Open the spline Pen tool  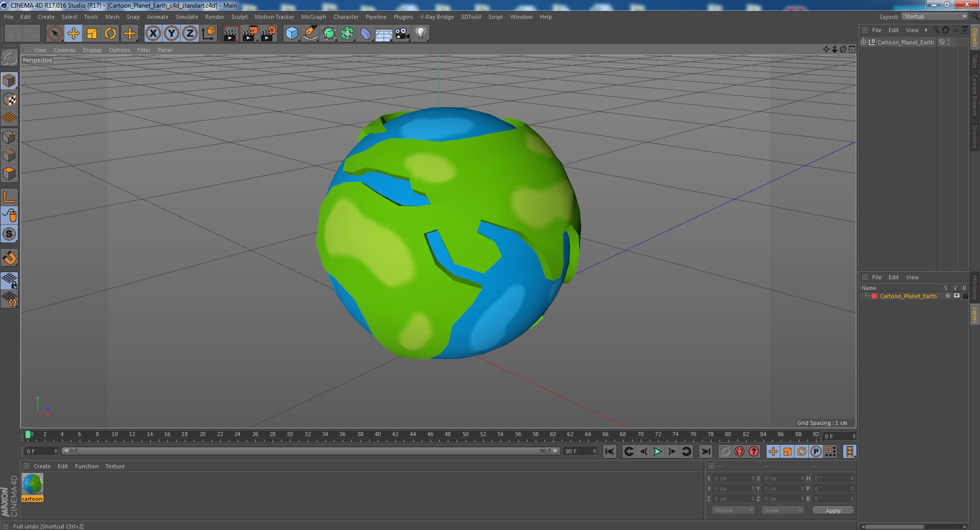tap(310, 34)
